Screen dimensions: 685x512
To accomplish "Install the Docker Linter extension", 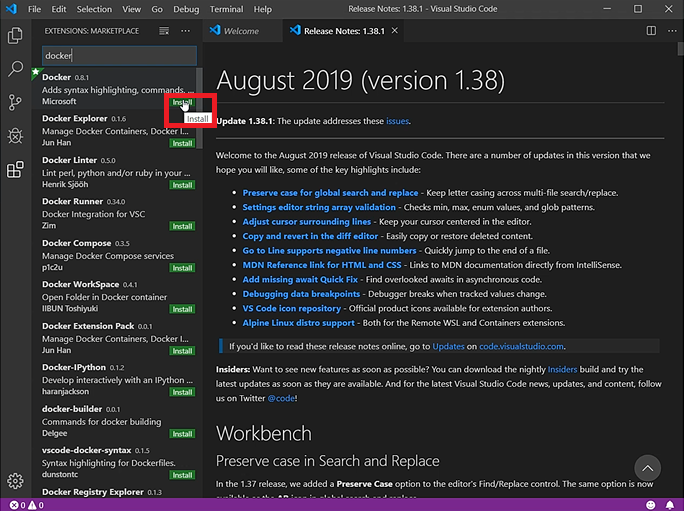I will [182, 185].
